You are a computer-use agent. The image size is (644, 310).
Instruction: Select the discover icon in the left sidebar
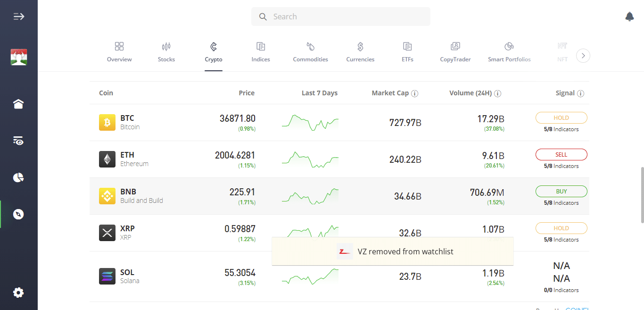(18, 214)
